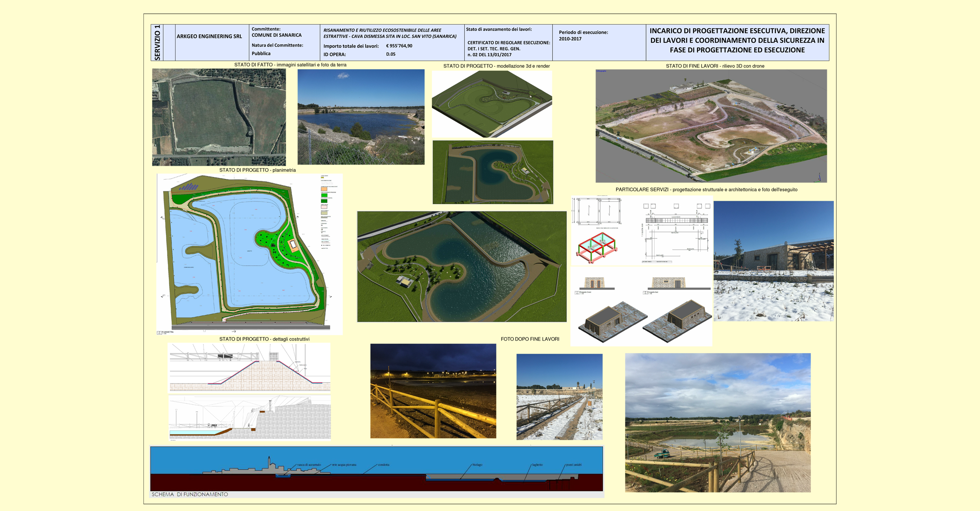Viewport: 980px width, 511px height.
Task: Select the 'biolago' label in schema
Action: point(477,465)
